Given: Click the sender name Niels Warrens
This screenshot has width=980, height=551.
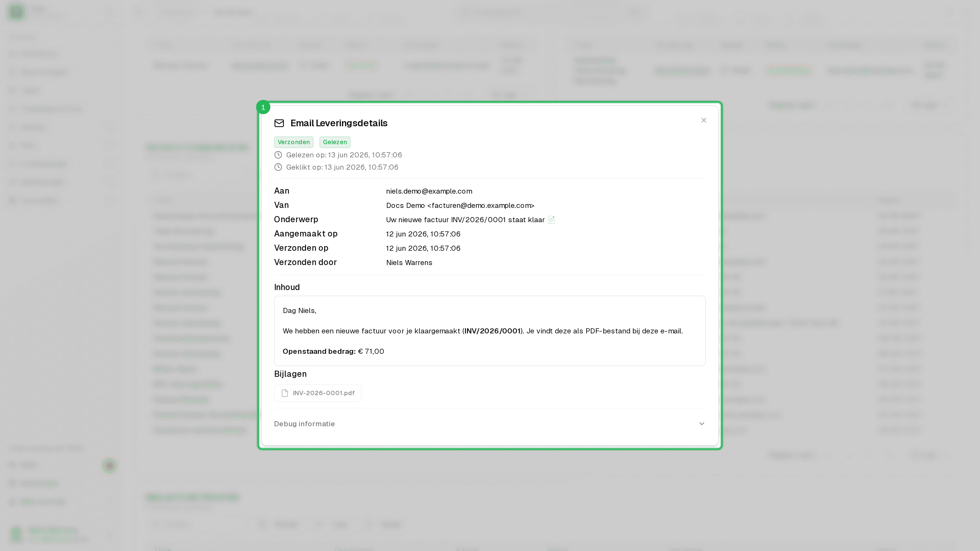Looking at the screenshot, I should click(409, 263).
